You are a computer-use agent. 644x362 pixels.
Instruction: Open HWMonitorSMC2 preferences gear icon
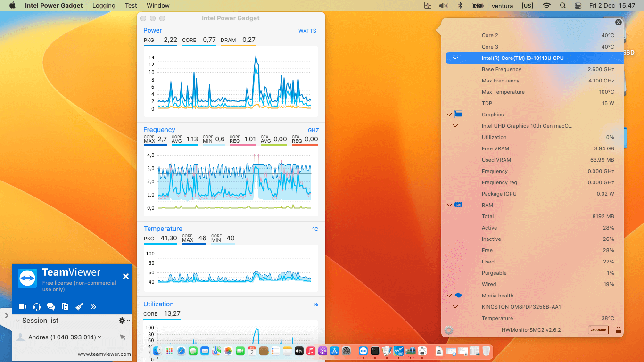[x=449, y=330]
